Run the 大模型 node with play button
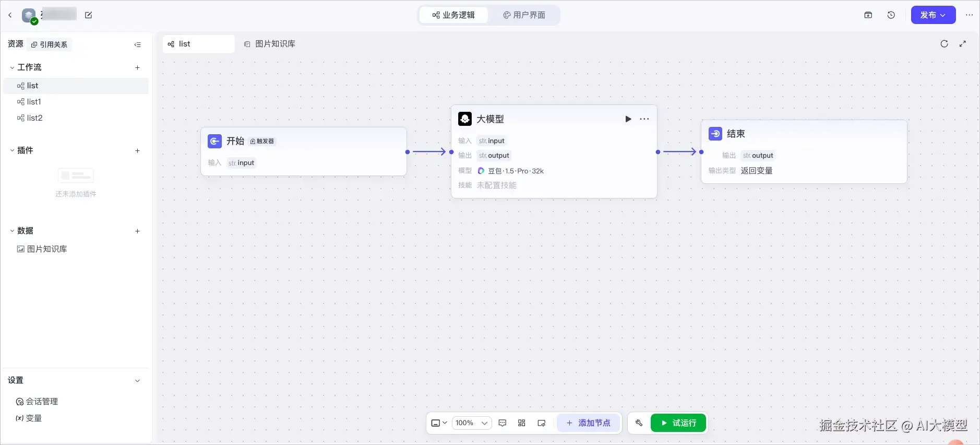Image resolution: width=980 pixels, height=445 pixels. [628, 119]
